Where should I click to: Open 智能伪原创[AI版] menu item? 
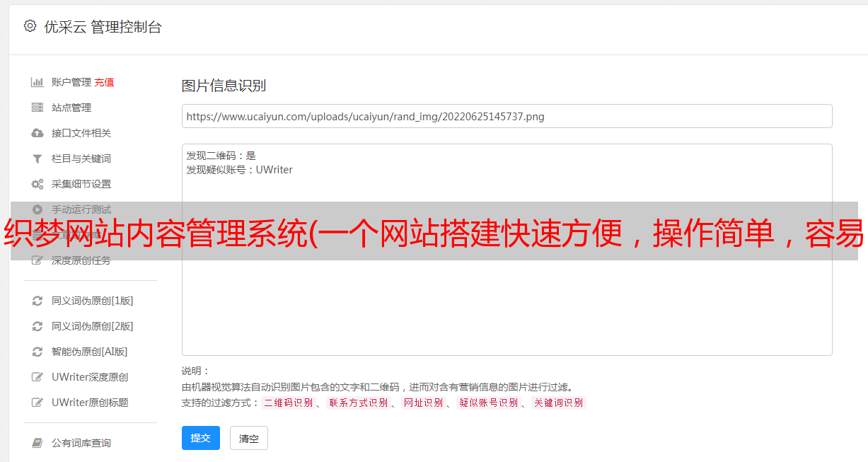90,352
